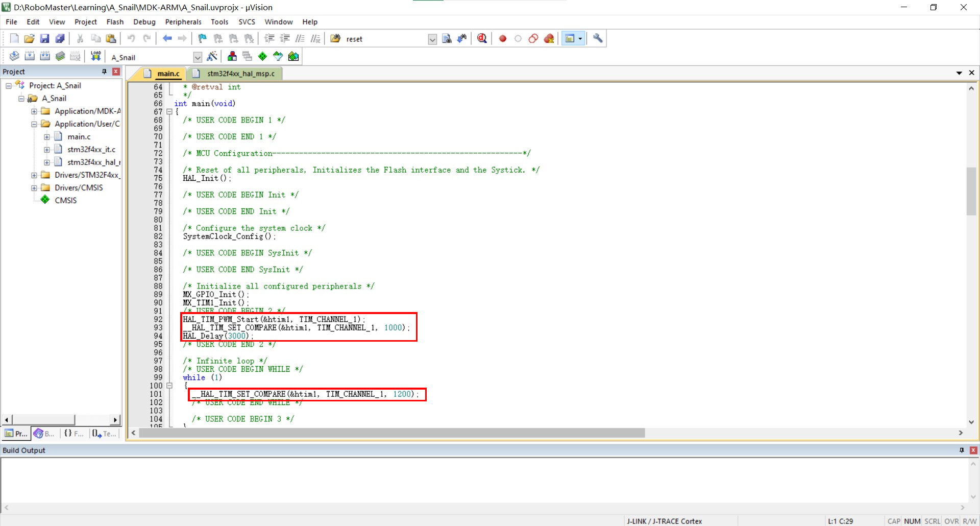Switch to the Books panel tab

click(44, 434)
